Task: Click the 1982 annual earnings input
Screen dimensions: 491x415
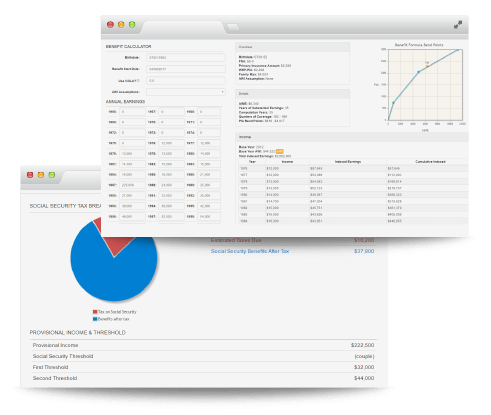Action: (x=171, y=164)
